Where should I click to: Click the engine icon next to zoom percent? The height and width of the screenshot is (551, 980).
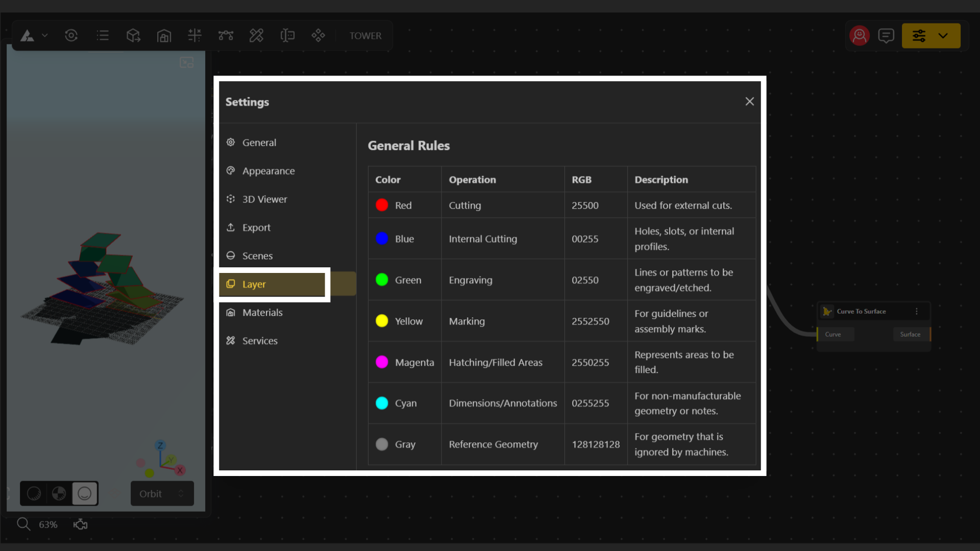tap(80, 524)
